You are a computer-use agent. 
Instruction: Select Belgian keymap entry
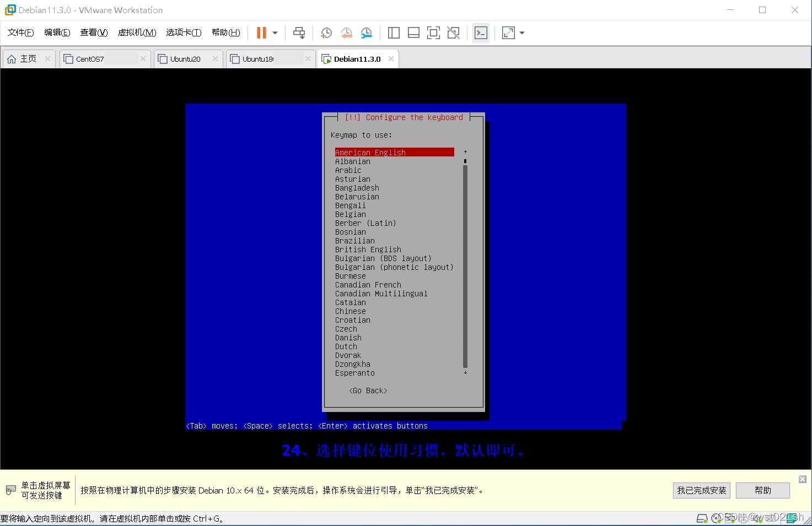(351, 214)
